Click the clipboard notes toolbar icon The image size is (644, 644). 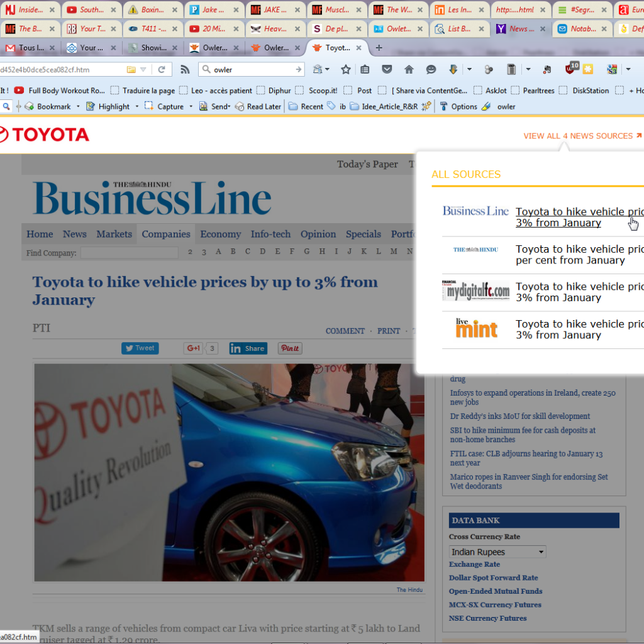click(x=511, y=69)
